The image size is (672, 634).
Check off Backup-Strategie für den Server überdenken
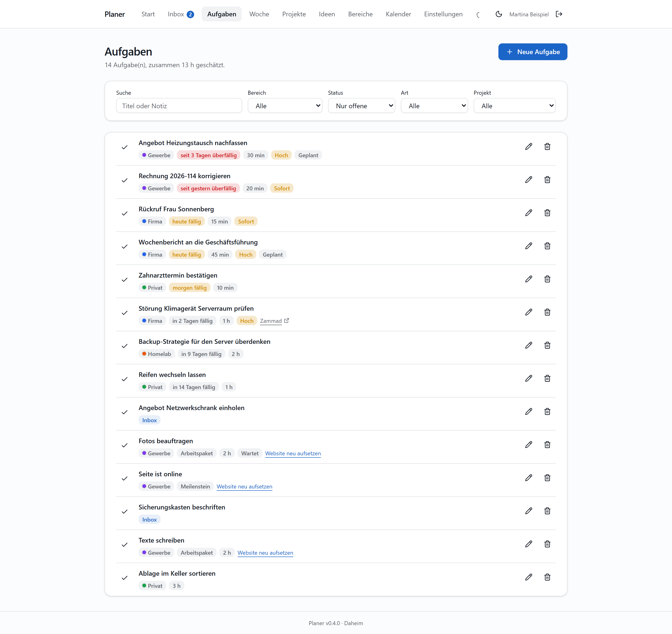pyautogui.click(x=125, y=346)
